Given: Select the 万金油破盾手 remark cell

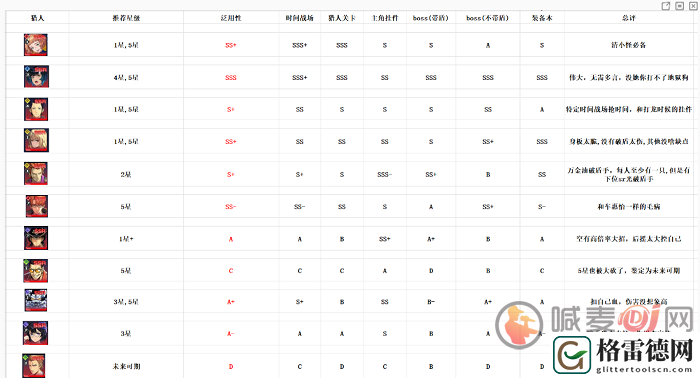Looking at the screenshot, I should coord(629,174).
